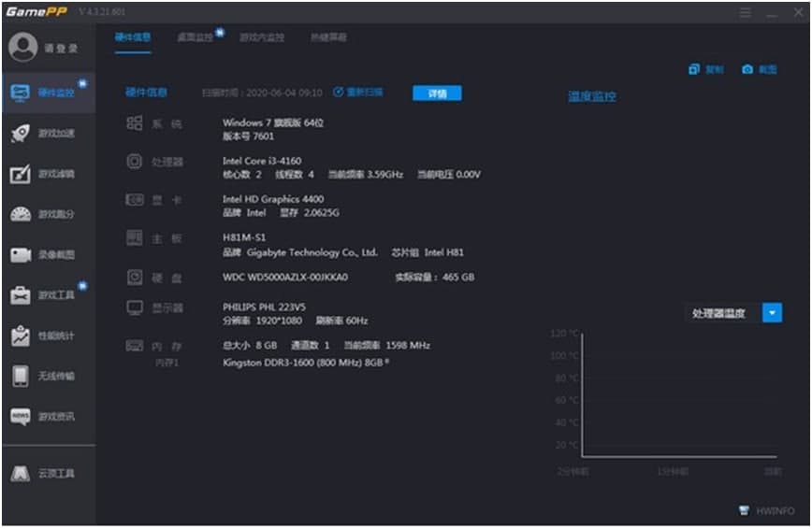Click the blue 详情 details button
Image resolution: width=812 pixels, height=529 pixels.
(437, 93)
